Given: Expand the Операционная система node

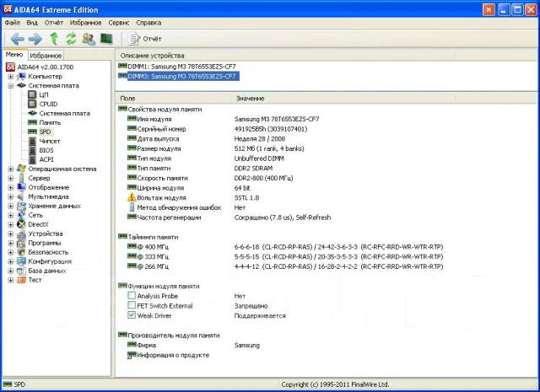Looking at the screenshot, I should tap(11, 169).
